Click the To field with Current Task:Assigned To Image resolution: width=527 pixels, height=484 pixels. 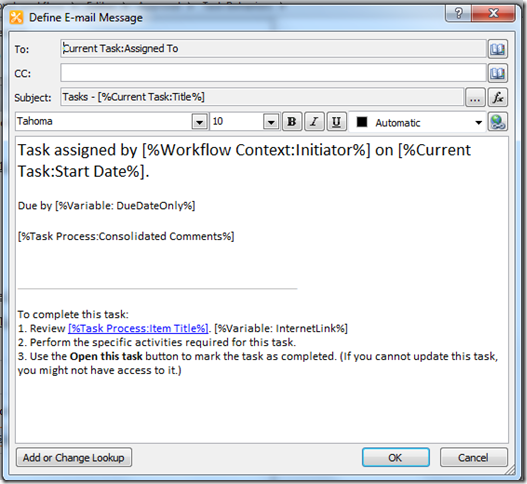coord(273,49)
